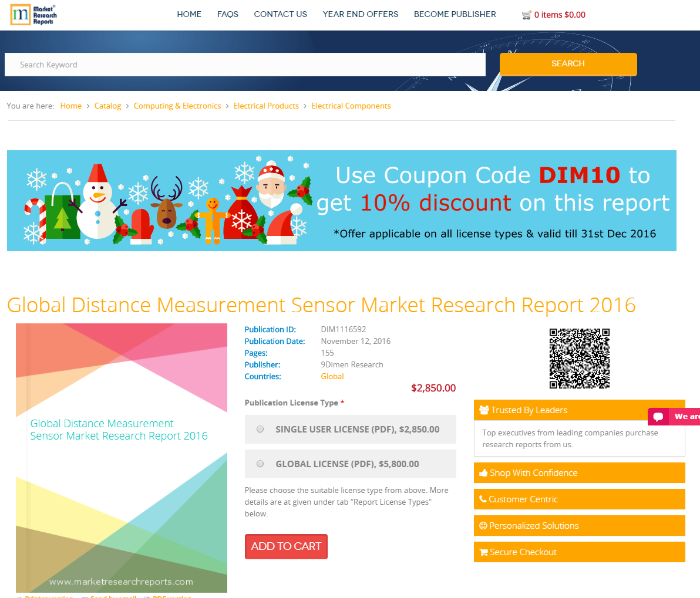Focus the Search Keyword field
Image resolution: width=700 pixels, height=598 pixels.
click(245, 65)
